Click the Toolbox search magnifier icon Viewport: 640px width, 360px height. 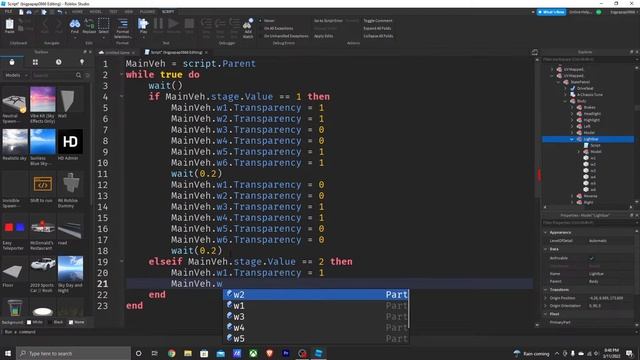click(x=78, y=76)
